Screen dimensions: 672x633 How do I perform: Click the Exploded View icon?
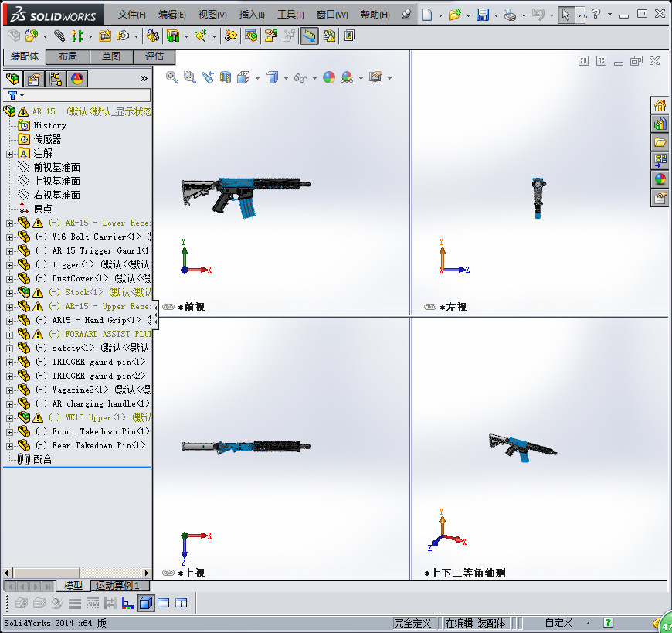[x=270, y=36]
